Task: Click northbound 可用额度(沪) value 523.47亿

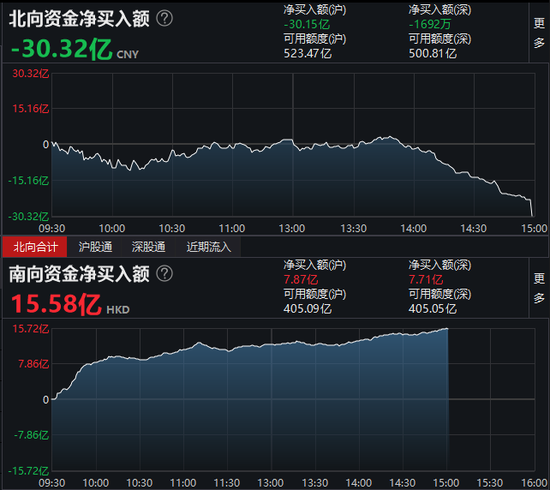Action: coord(307,53)
